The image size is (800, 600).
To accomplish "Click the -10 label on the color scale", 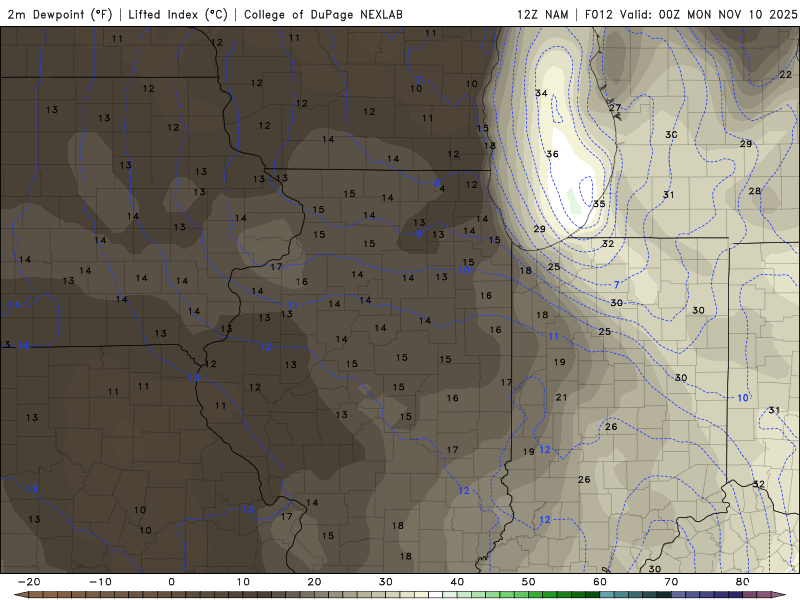I will 100,582.
